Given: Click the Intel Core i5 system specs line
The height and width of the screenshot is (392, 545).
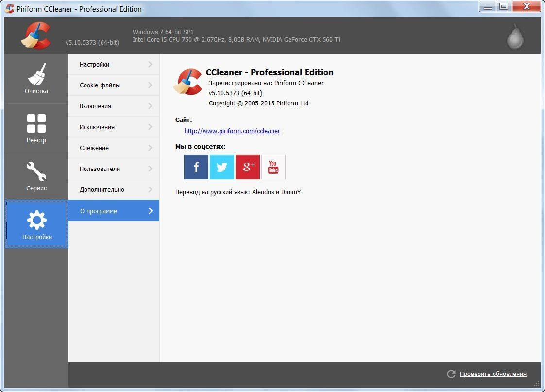Looking at the screenshot, I should click(236, 40).
